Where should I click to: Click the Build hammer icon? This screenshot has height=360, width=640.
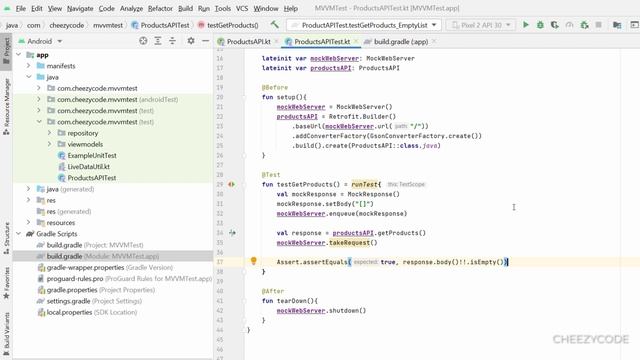274,25
